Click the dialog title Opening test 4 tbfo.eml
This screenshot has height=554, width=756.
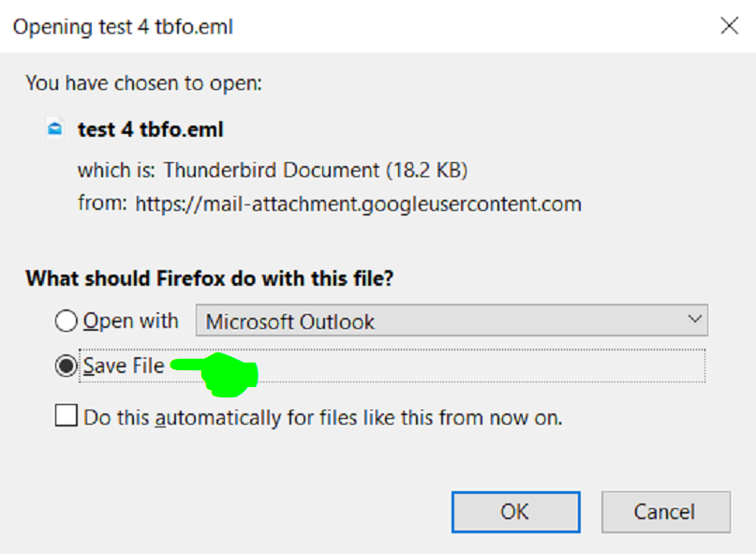click(123, 27)
